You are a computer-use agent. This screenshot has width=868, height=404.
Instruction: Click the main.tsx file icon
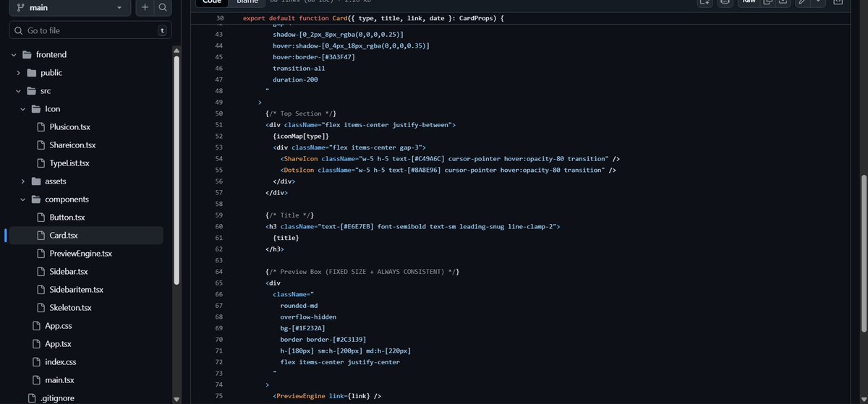click(x=36, y=380)
